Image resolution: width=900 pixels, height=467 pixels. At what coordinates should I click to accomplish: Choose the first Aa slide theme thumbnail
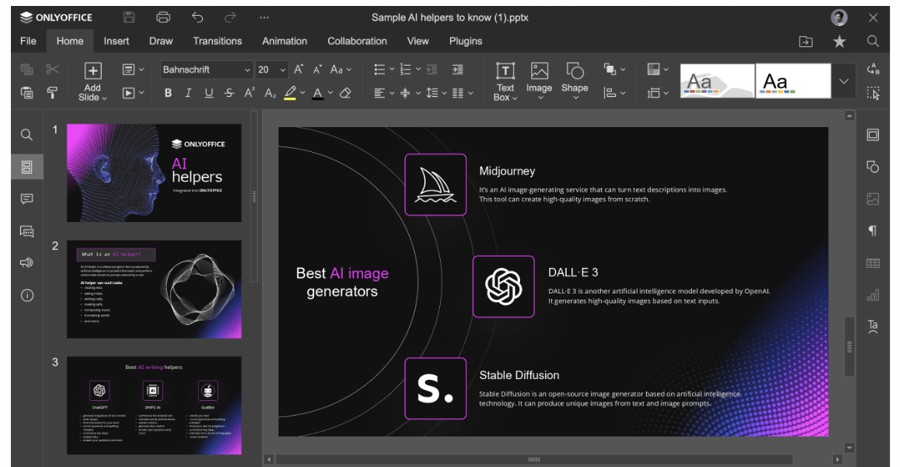tap(717, 81)
